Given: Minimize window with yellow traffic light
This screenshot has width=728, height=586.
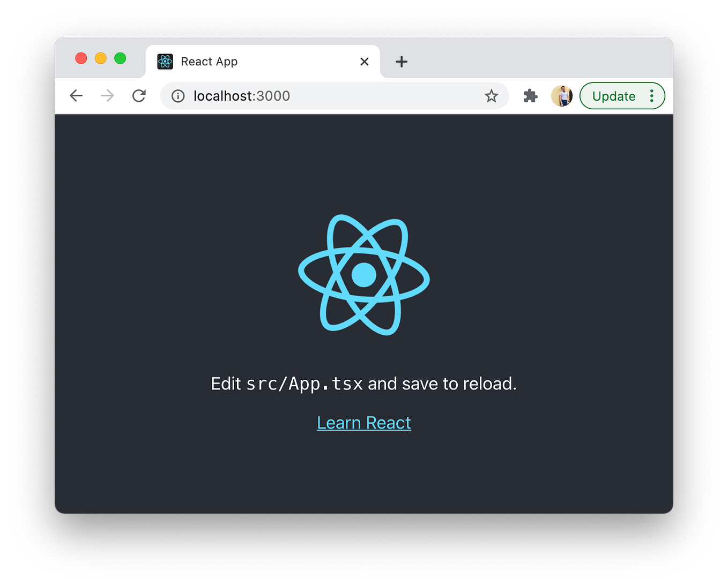Looking at the screenshot, I should (100, 58).
